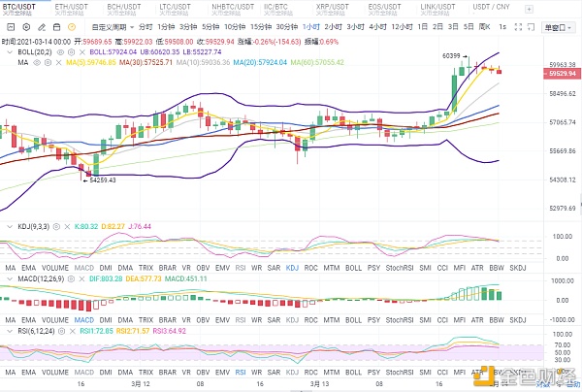The height and width of the screenshot is (392, 582).
Task: Click the DIF:803.28 value text
Action: click(x=106, y=278)
